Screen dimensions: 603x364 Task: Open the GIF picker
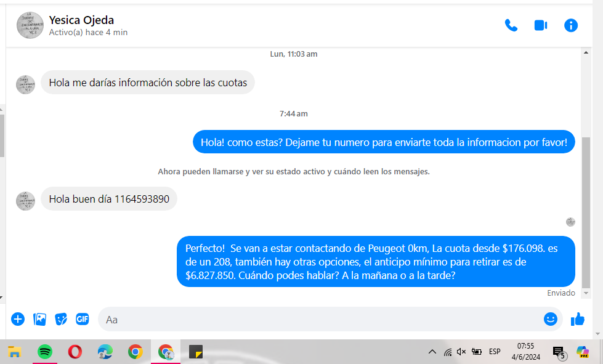pos(82,319)
